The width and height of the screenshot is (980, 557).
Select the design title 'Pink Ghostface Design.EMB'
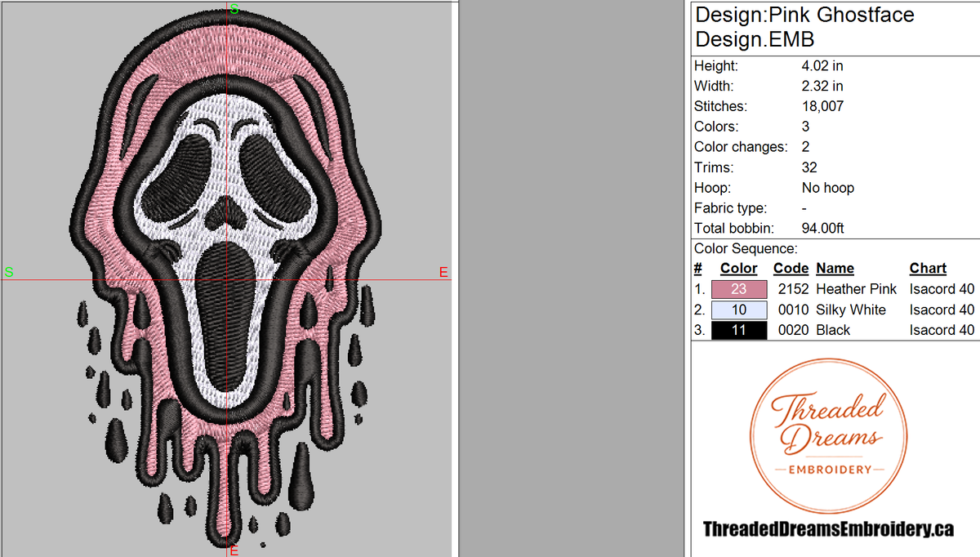pos(804,27)
